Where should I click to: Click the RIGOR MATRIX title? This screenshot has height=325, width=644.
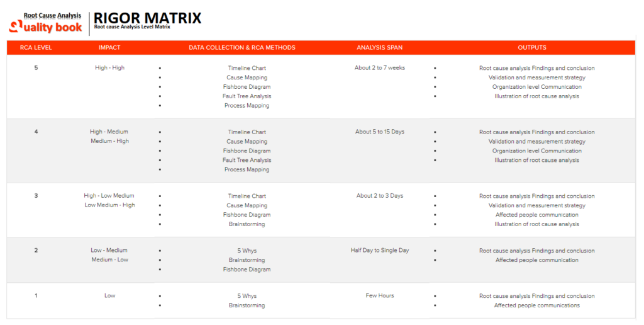(x=148, y=18)
